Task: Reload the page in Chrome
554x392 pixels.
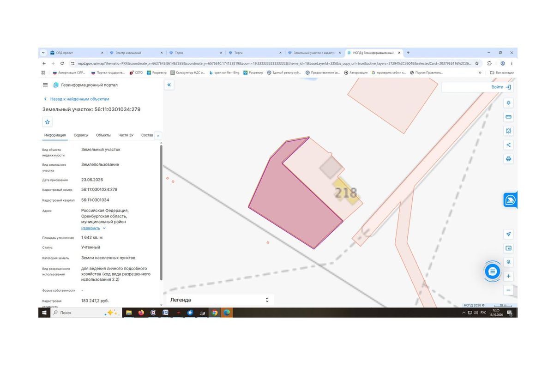Action: pos(61,63)
